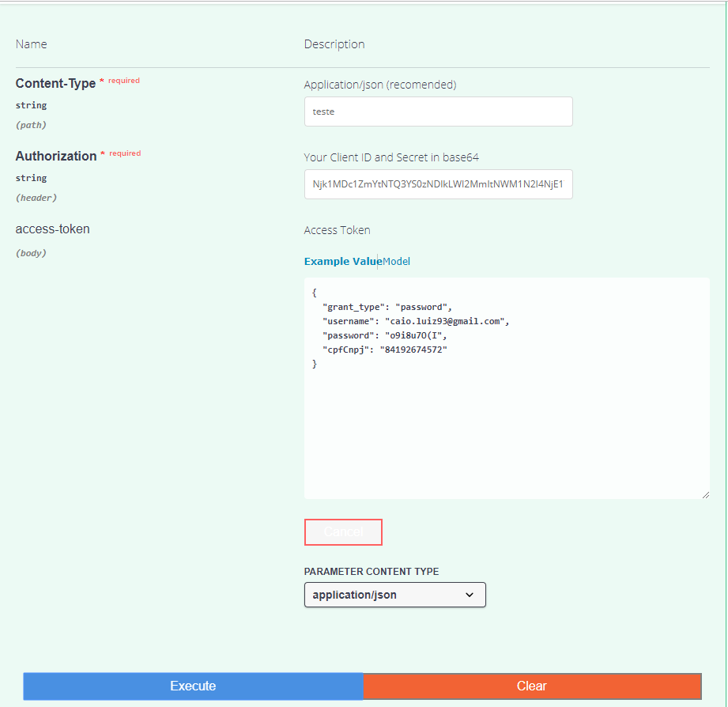Click inside the Access Token JSON example box
Screen dimensions: 728x707
[506, 388]
